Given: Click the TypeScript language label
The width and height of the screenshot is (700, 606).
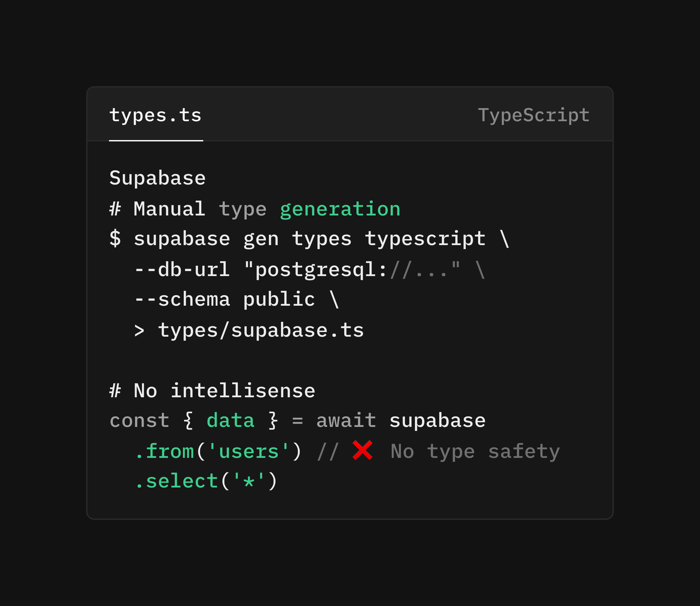Looking at the screenshot, I should click(x=534, y=115).
